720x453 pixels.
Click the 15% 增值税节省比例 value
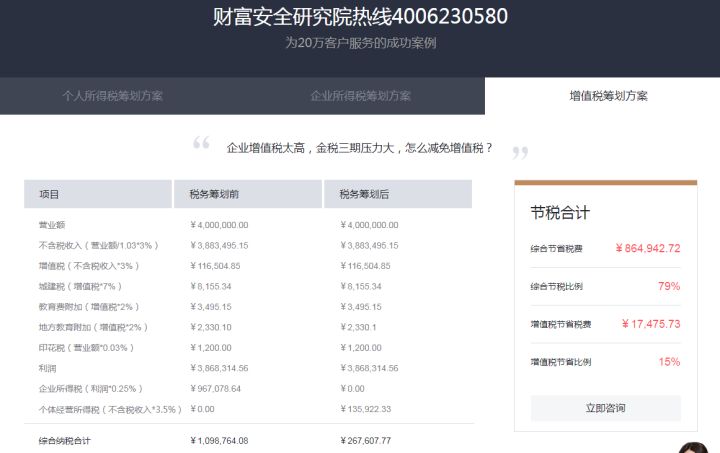pos(669,362)
